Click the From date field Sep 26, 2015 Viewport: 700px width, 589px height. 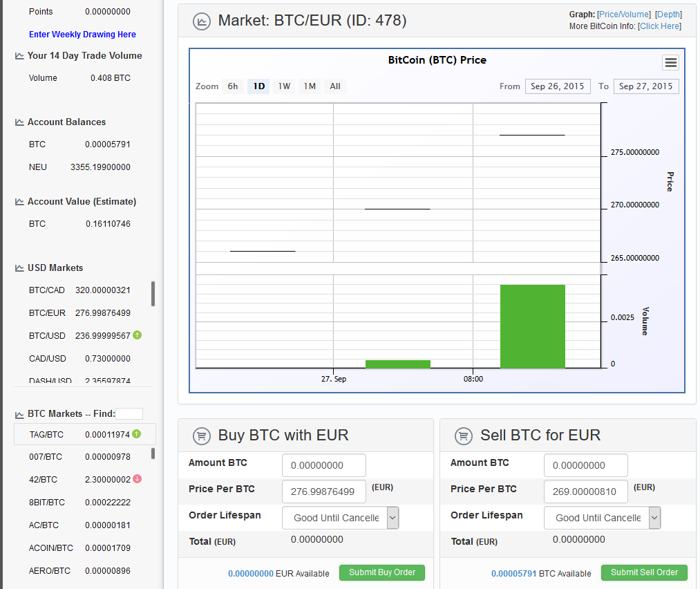pyautogui.click(x=558, y=86)
